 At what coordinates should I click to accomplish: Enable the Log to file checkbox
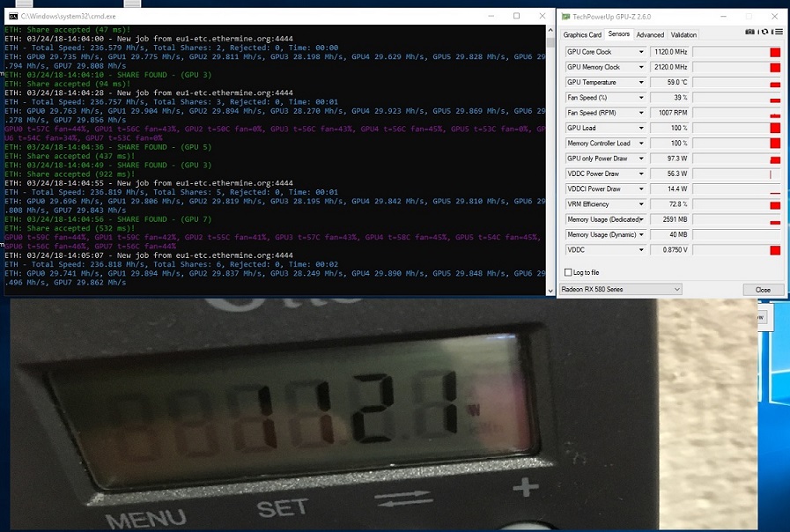pos(568,272)
